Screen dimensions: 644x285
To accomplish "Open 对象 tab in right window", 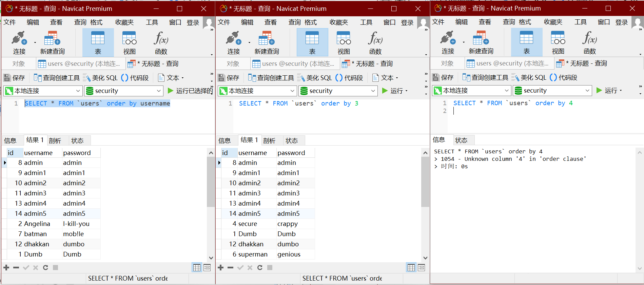I will pos(447,63).
